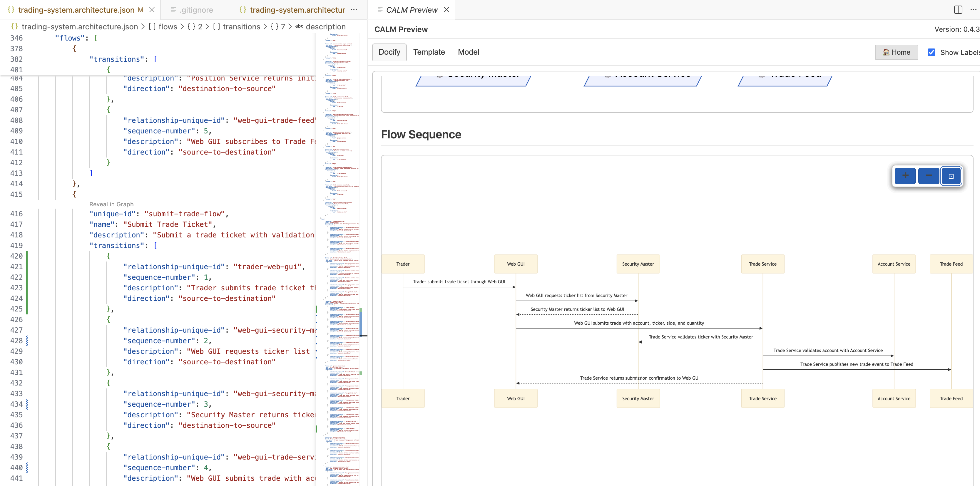Fit the Flow Sequence diagram to view
Viewport: 980px width, 486px height.
tap(951, 176)
